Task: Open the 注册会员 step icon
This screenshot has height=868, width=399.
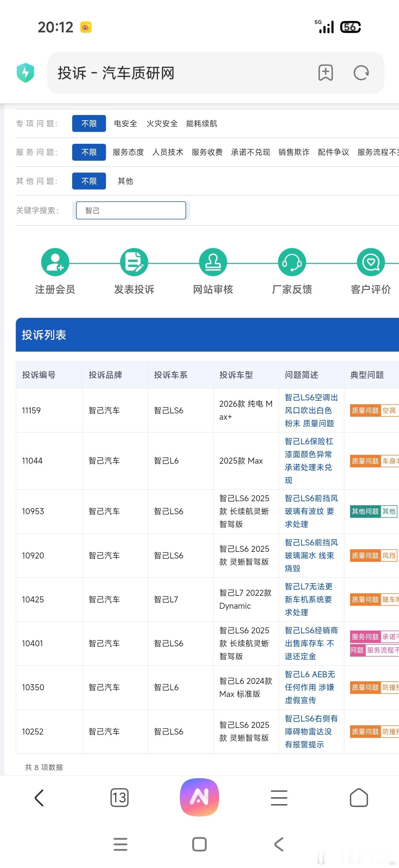Action: point(55,262)
